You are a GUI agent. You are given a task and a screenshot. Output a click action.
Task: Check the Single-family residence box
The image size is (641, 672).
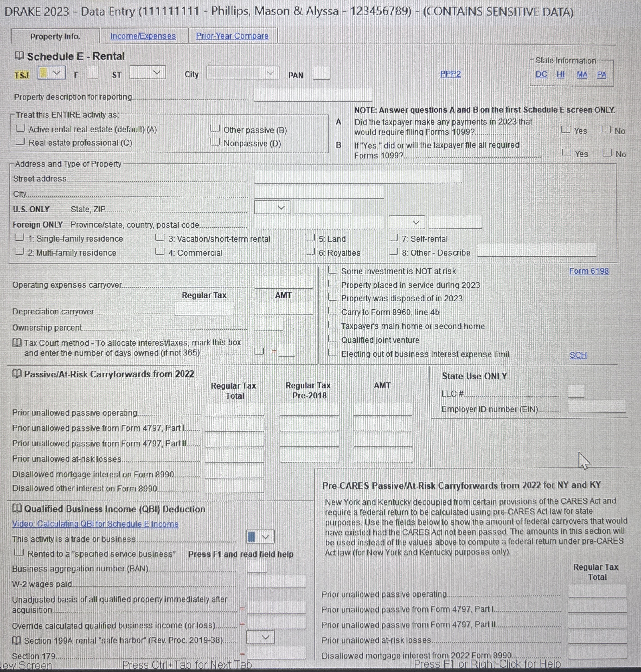pyautogui.click(x=20, y=238)
